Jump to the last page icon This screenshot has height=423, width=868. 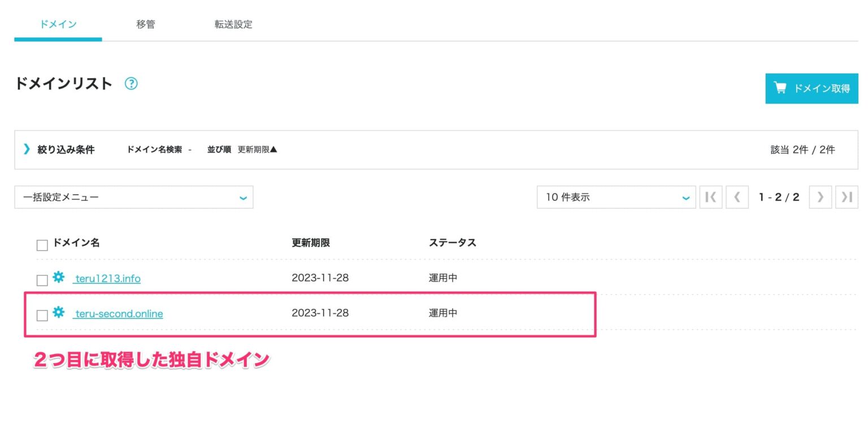[x=847, y=197]
